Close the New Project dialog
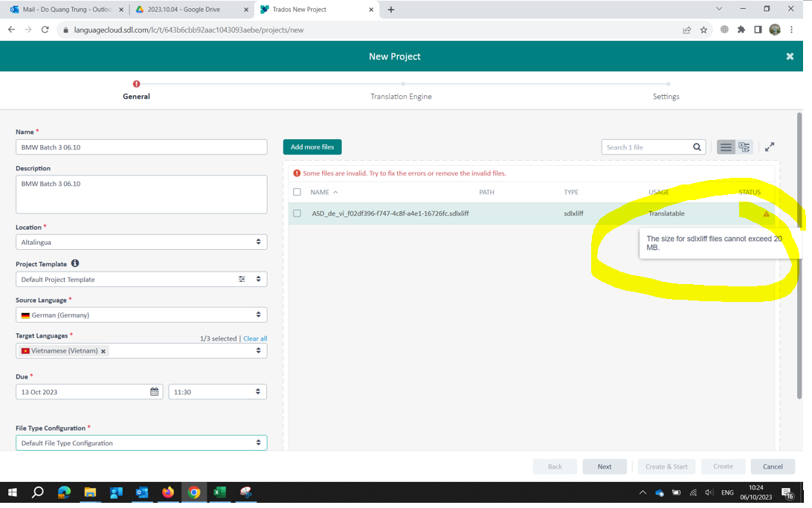This screenshot has width=812, height=508. coord(790,57)
